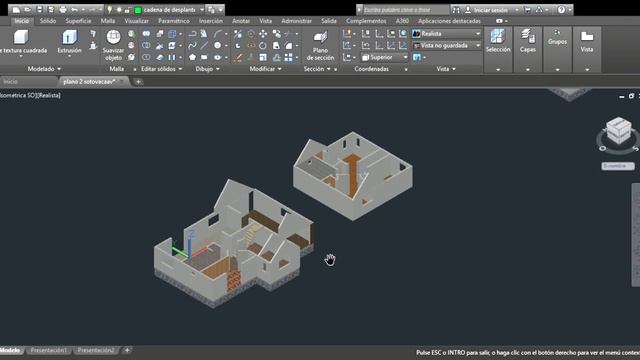640x360 pixels.
Task: Toggle the layer lock padlock icon
Action: pos(127,10)
